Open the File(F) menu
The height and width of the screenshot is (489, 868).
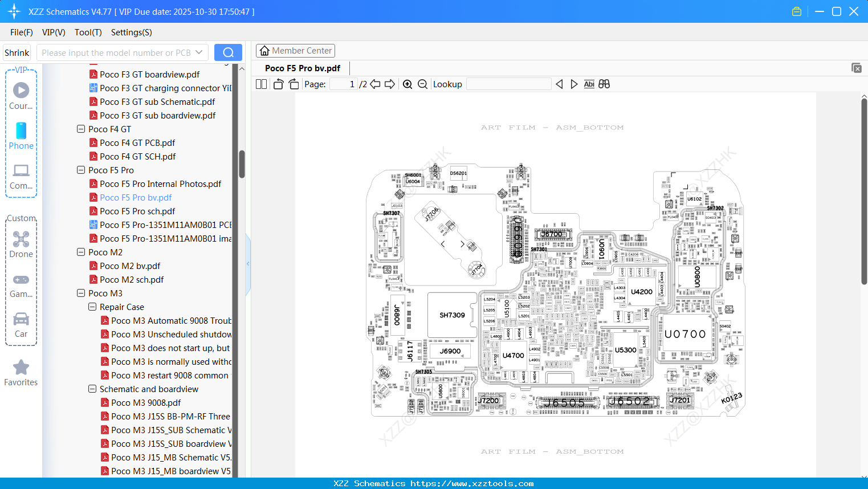22,32
